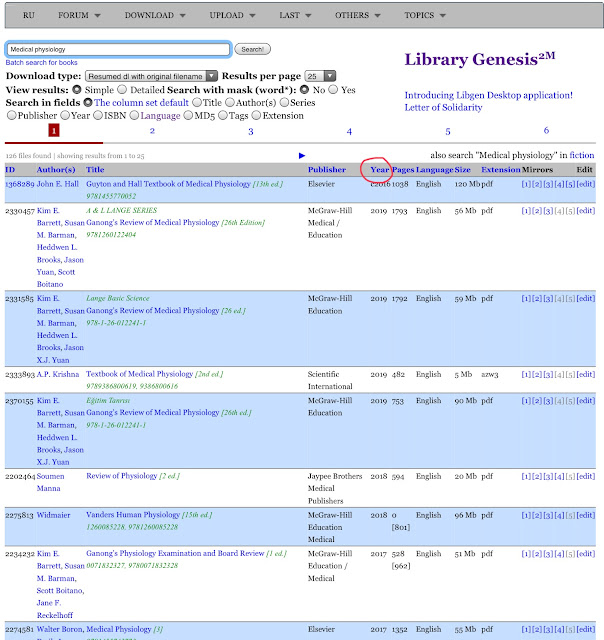Select the Extension search field radio button
The width and height of the screenshot is (604, 640).
click(256, 115)
